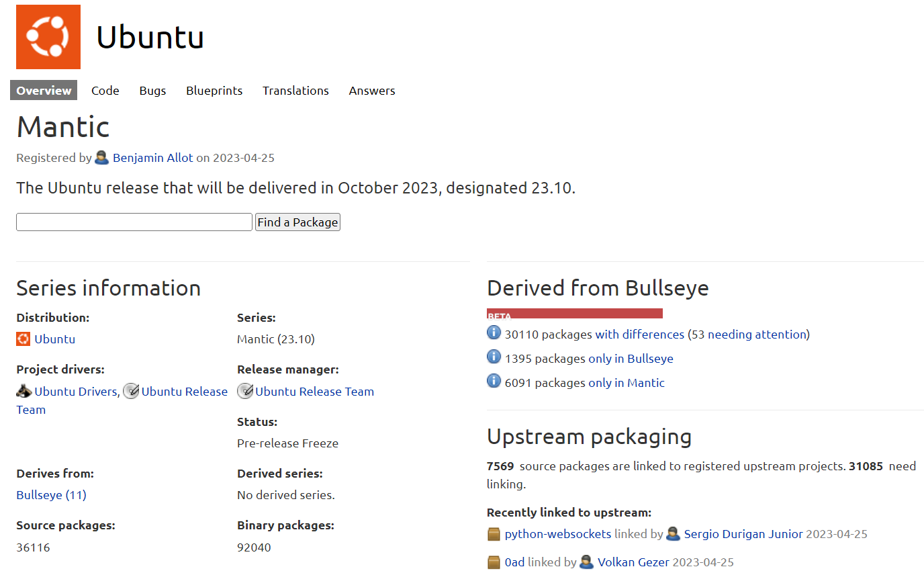Follow the 'only in Bullseye' link
The image size is (924, 573).
point(631,359)
